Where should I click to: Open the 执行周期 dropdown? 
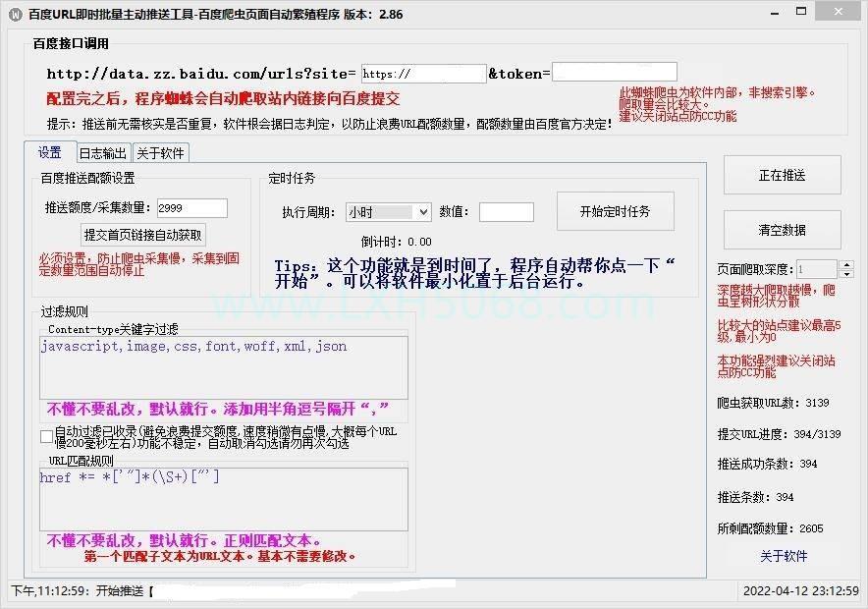click(x=389, y=212)
